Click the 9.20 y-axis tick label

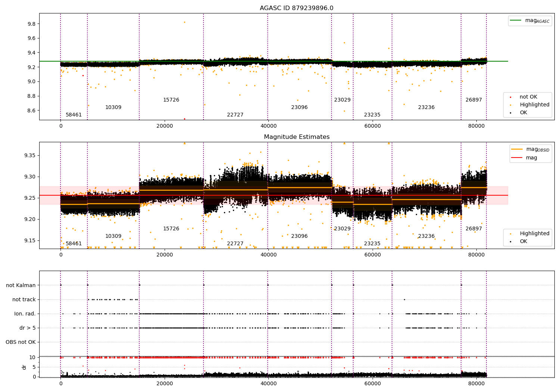coord(30,219)
